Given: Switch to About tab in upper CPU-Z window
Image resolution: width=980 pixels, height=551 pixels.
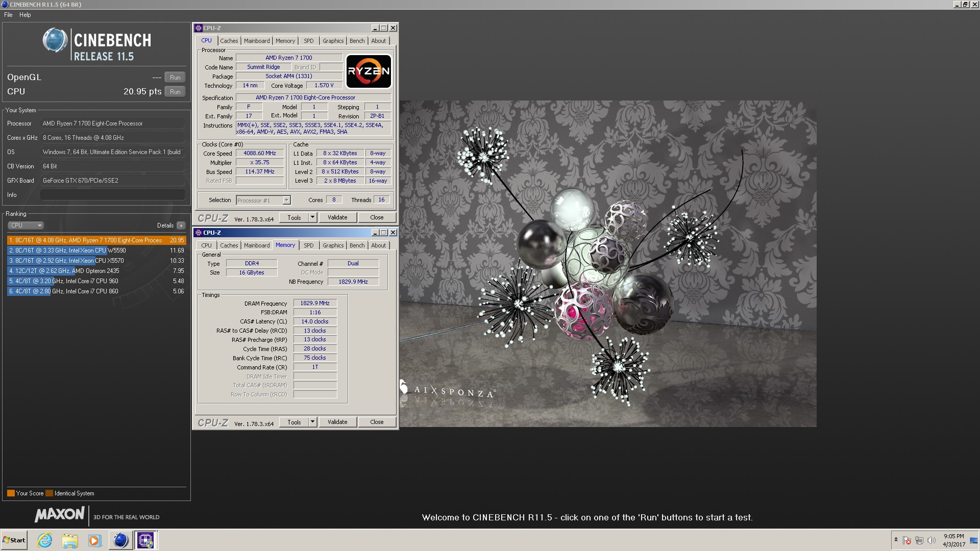Looking at the screenshot, I should tap(379, 41).
